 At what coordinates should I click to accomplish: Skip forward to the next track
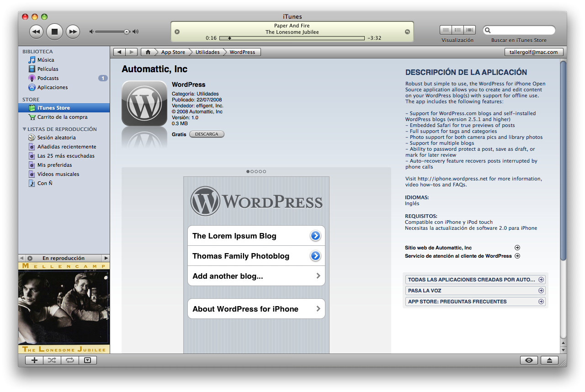pyautogui.click(x=73, y=32)
